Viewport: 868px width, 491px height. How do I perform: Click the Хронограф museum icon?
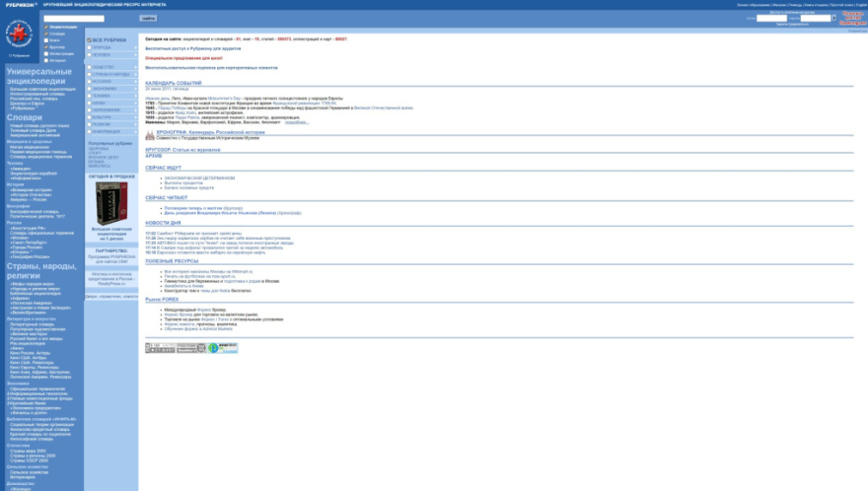(x=149, y=136)
